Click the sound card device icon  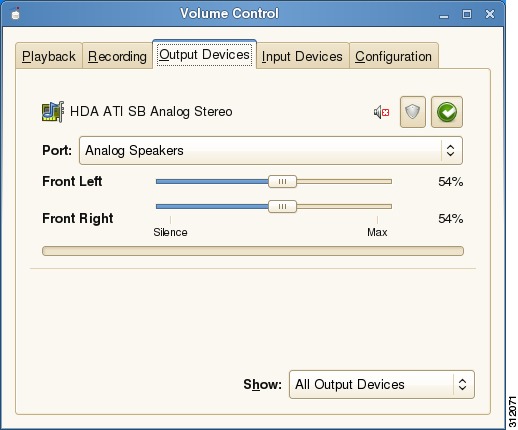point(53,112)
